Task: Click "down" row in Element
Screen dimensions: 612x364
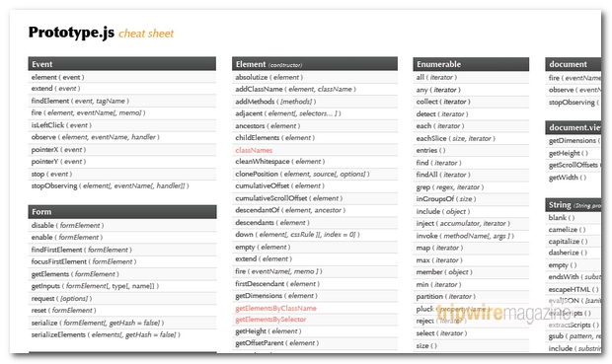Action: point(315,235)
